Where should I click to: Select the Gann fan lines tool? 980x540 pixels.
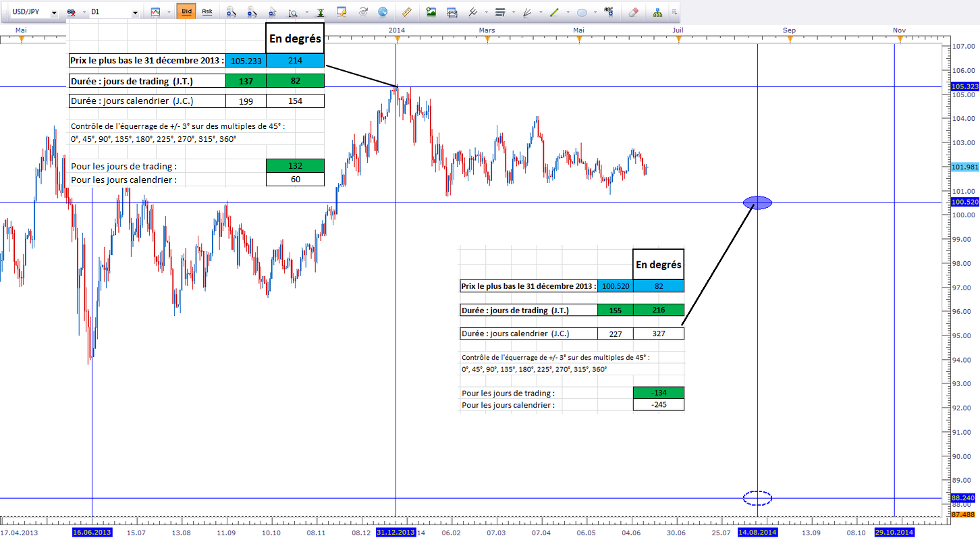pyautogui.click(x=527, y=12)
